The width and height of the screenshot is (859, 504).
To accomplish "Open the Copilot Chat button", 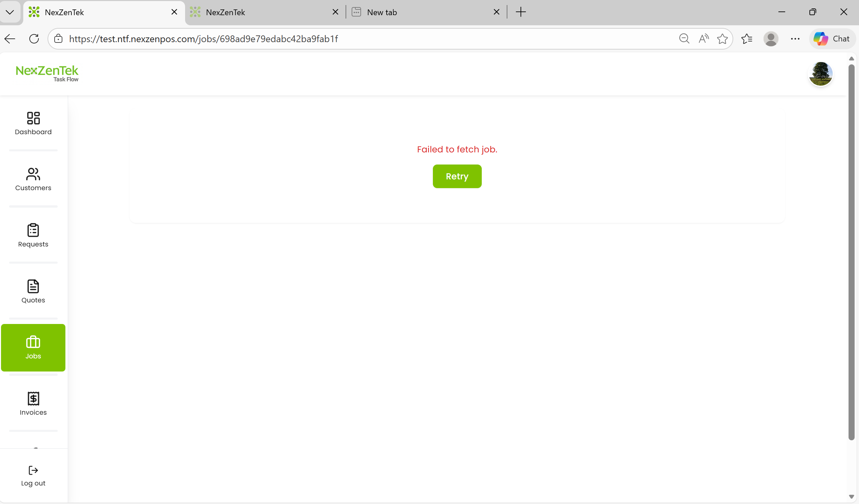I will (831, 39).
